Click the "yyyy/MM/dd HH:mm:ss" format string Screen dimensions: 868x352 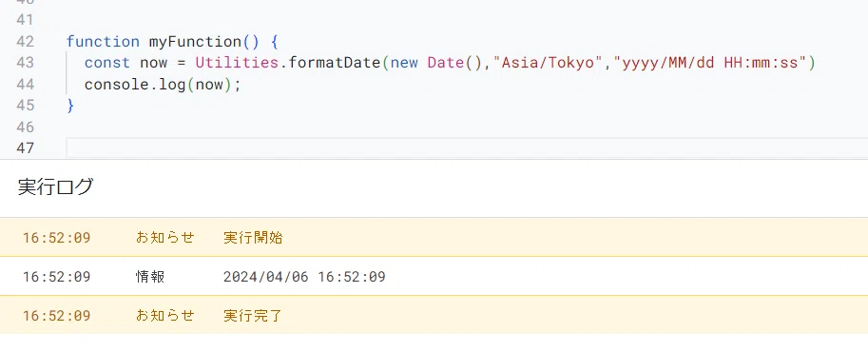[x=709, y=63]
